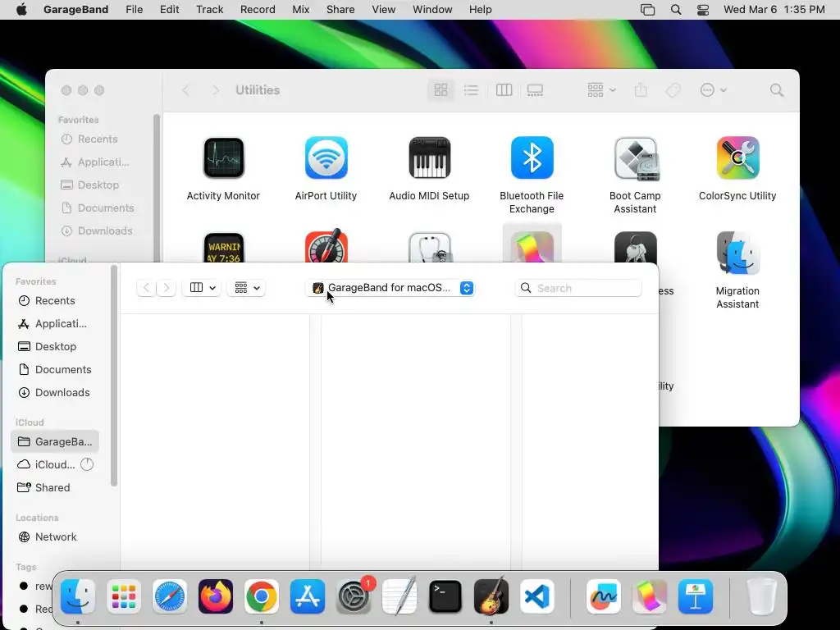Open Launchpad from the Dock
Viewport: 840px width, 630px height.
coord(124,597)
